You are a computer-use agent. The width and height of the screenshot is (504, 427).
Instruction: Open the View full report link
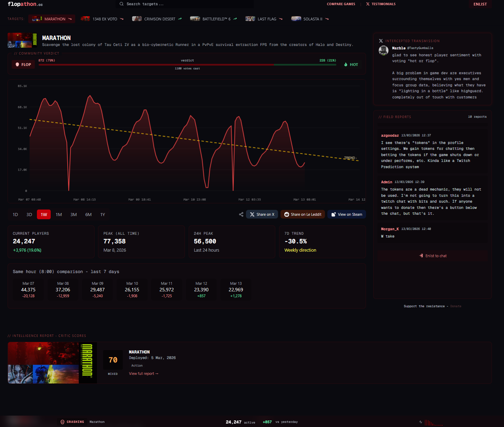point(144,373)
